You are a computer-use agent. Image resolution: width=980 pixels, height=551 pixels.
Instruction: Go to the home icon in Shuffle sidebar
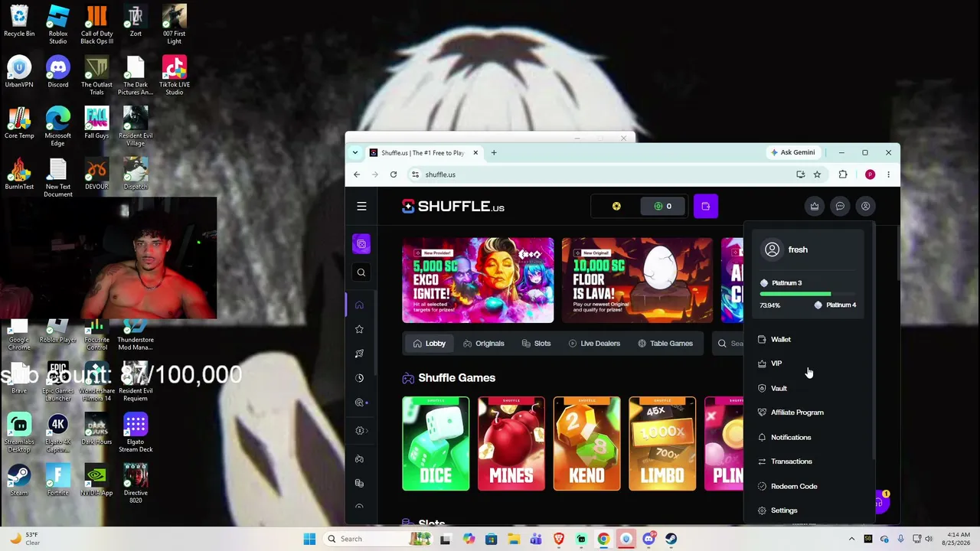coord(359,305)
